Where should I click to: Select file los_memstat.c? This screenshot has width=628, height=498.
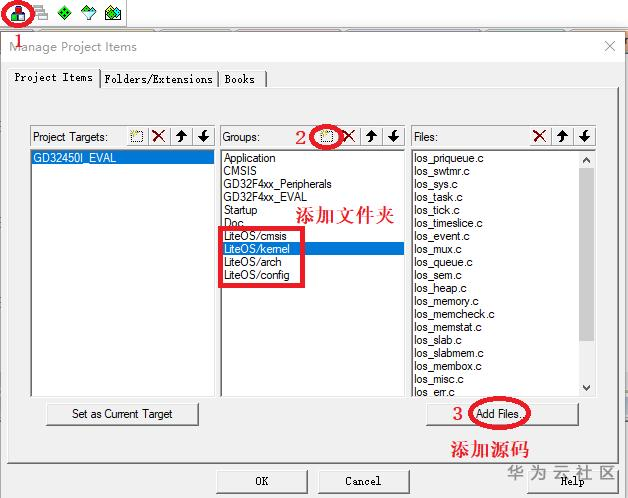tap(496, 327)
